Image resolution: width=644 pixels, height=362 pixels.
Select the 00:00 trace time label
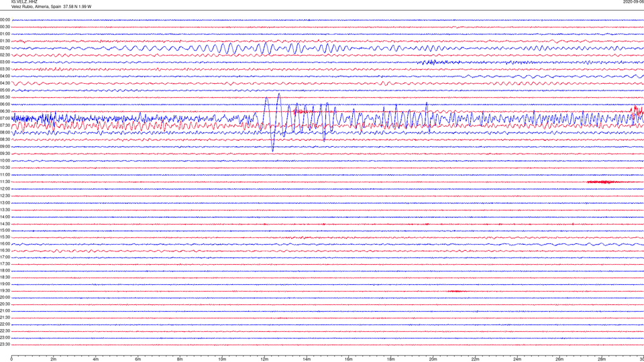click(x=5, y=19)
